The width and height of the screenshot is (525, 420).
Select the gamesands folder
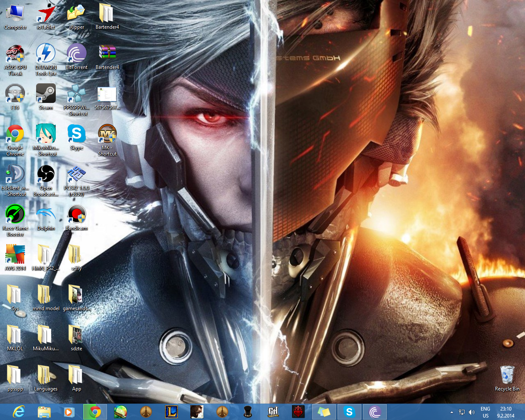[76, 298]
